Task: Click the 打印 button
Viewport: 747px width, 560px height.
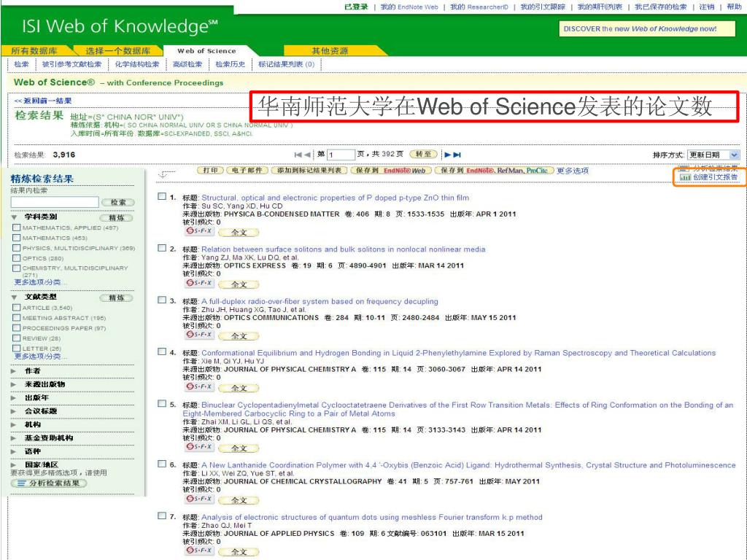Action: 210,171
